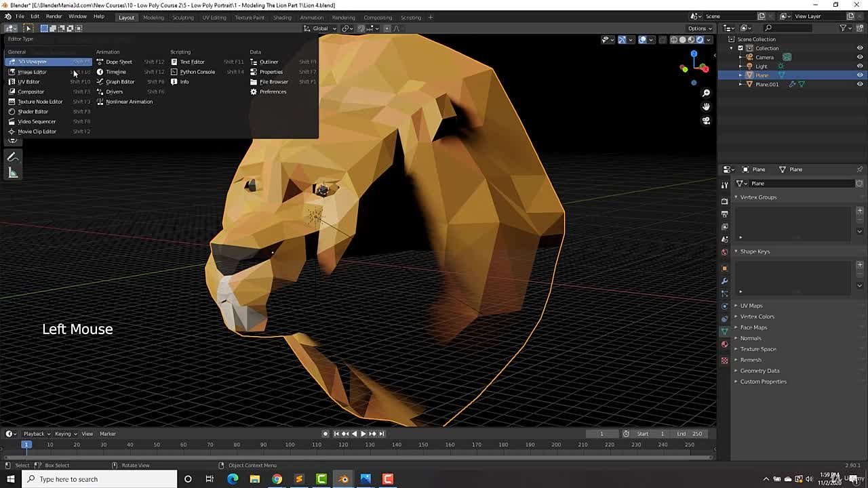This screenshot has width=868, height=488.
Task: Open the Physics properties tab
Action: [x=724, y=306]
